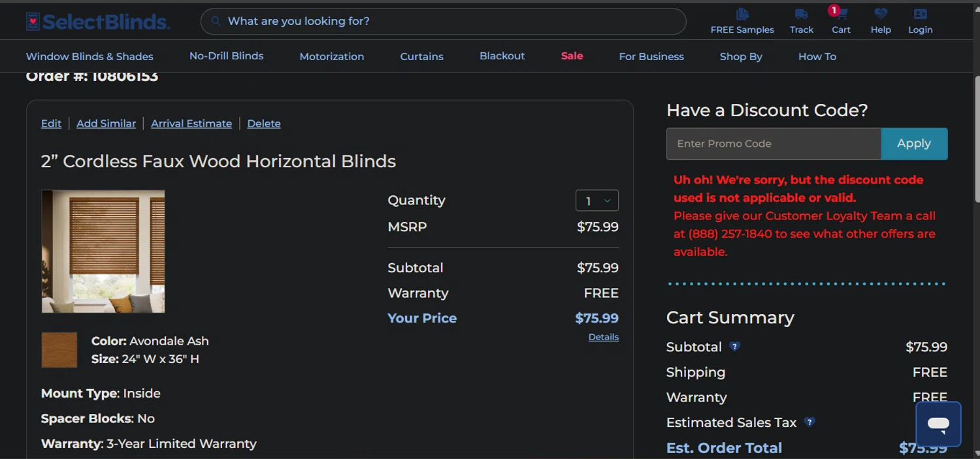Image resolution: width=980 pixels, height=459 pixels.
Task: Click the Help icon in header
Action: pyautogui.click(x=881, y=14)
